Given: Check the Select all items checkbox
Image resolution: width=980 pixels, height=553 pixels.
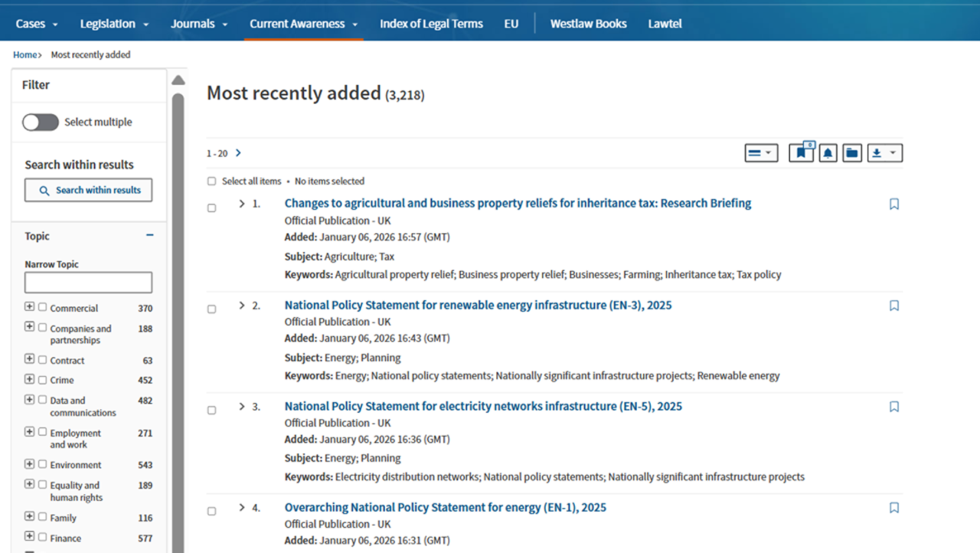Looking at the screenshot, I should click(x=211, y=182).
